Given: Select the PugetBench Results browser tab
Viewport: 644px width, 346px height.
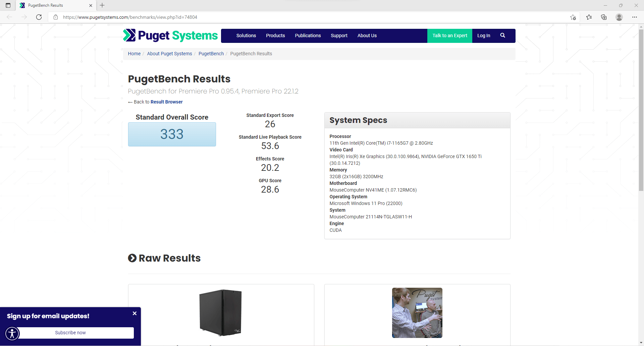Looking at the screenshot, I should point(56,5).
